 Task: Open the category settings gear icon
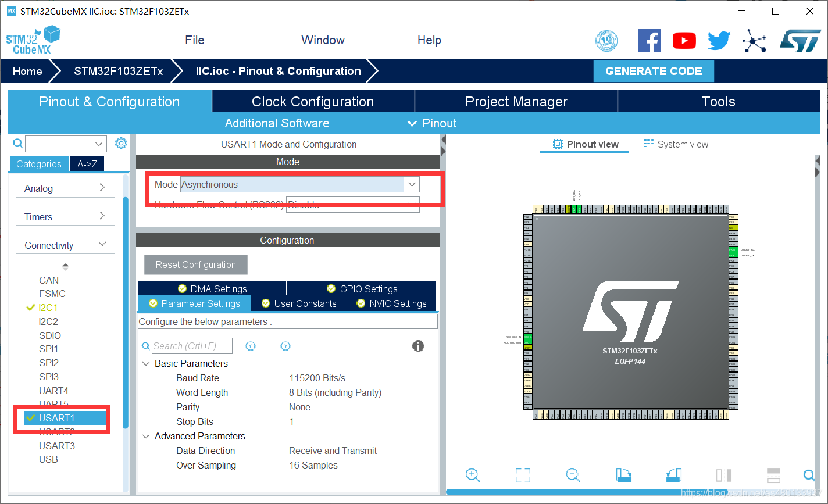click(121, 144)
